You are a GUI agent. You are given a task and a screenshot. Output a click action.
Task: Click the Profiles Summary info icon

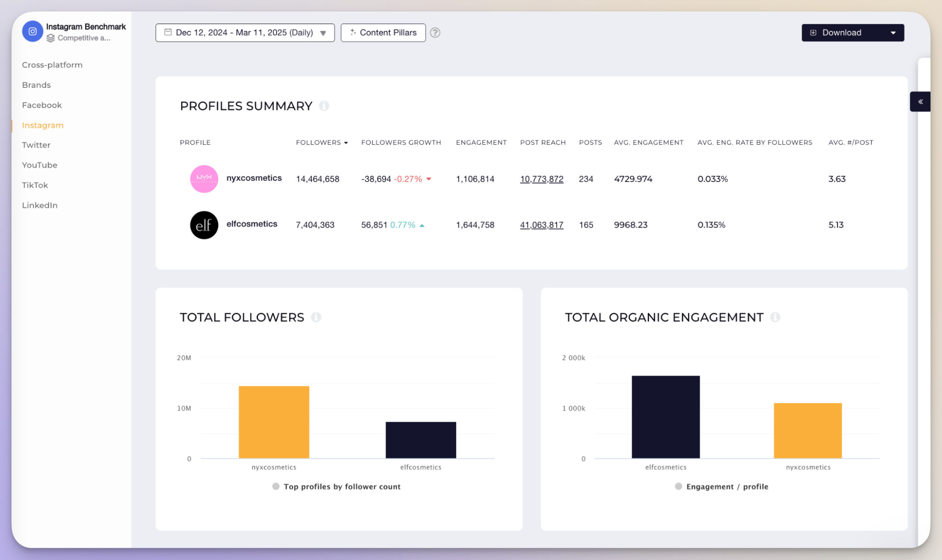[x=324, y=106]
